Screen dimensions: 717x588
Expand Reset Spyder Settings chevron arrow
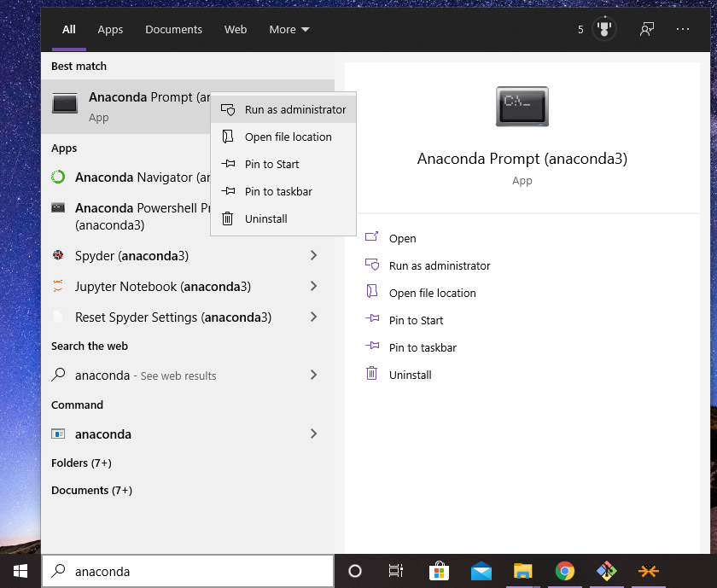tap(314, 317)
